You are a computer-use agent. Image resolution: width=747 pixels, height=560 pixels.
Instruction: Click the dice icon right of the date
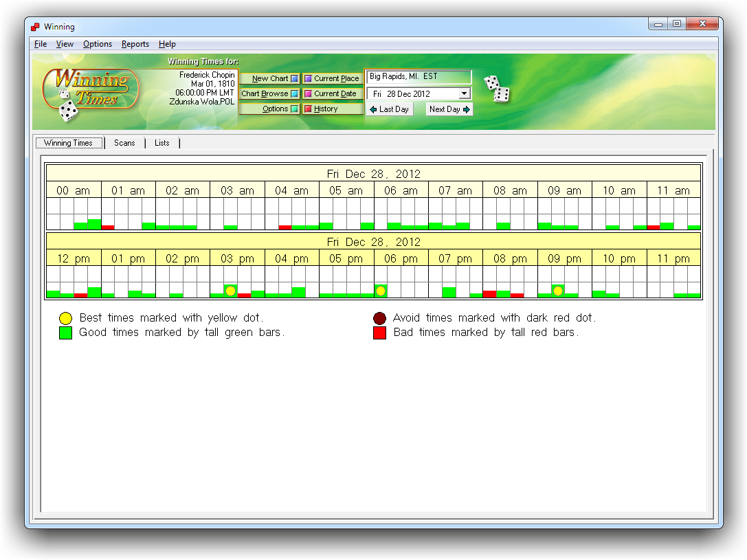click(x=496, y=89)
